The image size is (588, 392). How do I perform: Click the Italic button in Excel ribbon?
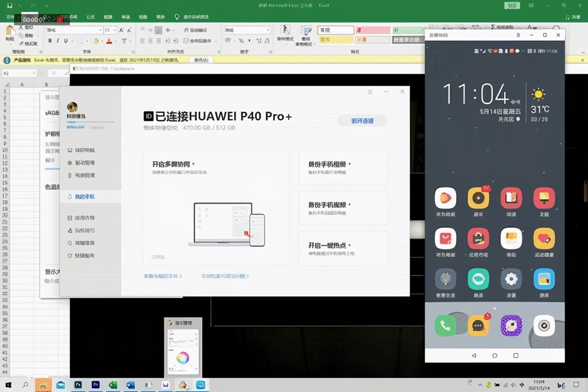58,41
